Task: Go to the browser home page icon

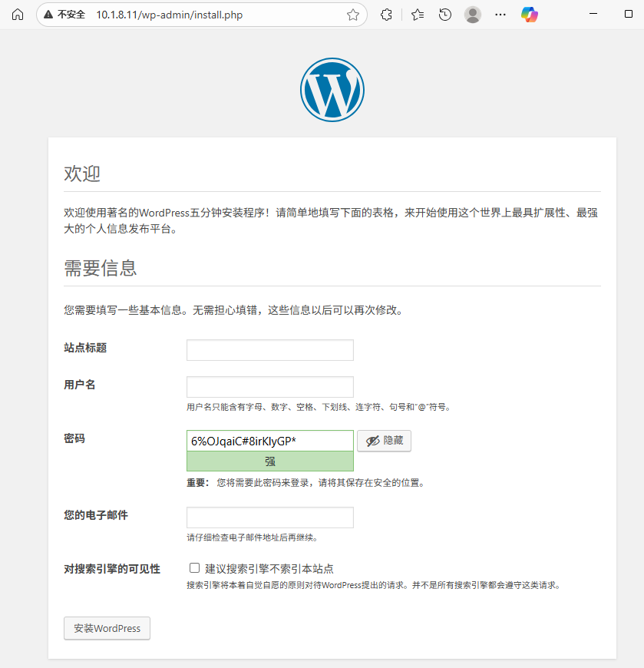Action: click(18, 15)
